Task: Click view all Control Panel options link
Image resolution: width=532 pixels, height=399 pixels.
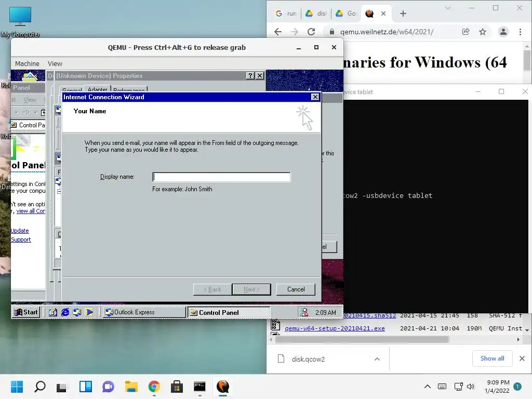Action: pyautogui.click(x=31, y=211)
